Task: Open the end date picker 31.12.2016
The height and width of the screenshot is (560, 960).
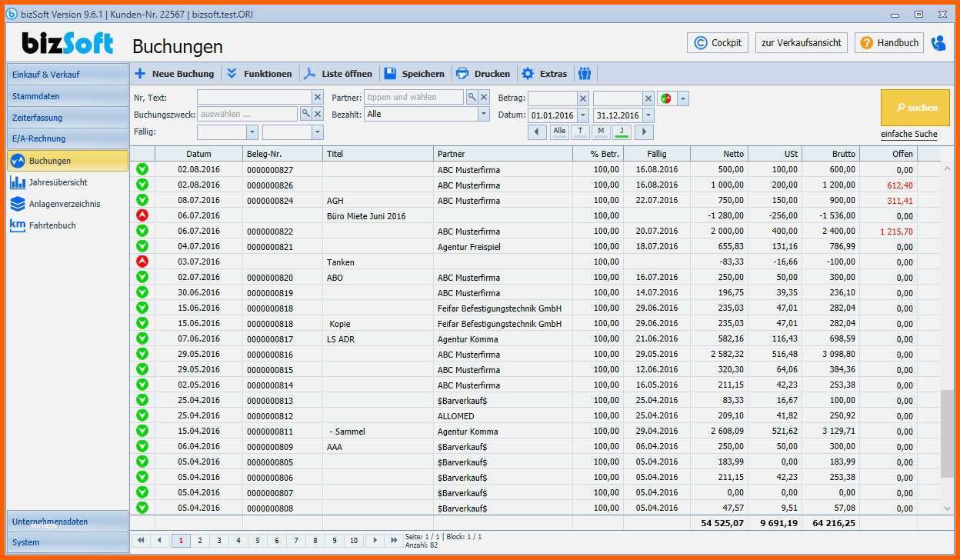Action: pos(648,115)
